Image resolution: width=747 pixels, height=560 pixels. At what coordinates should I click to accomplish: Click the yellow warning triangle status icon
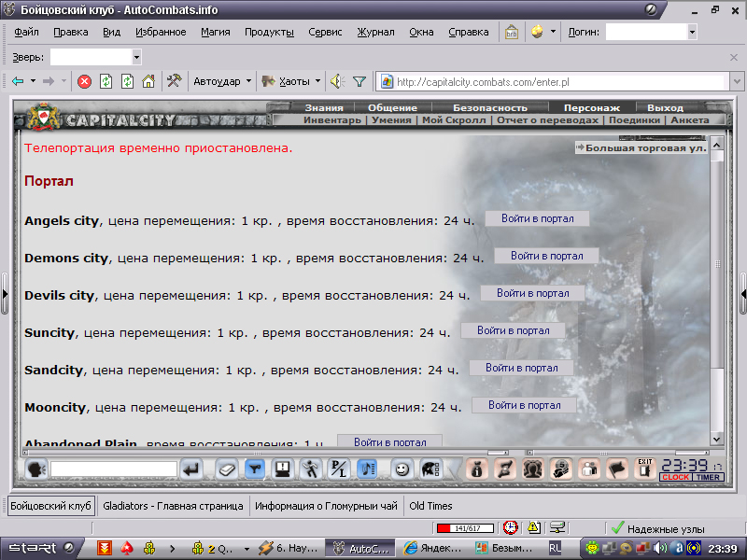(534, 527)
